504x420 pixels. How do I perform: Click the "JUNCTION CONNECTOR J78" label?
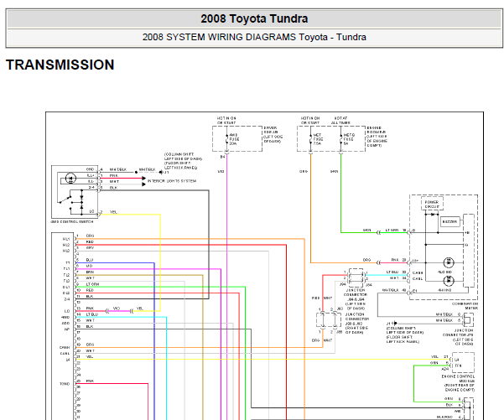[x=458, y=337]
